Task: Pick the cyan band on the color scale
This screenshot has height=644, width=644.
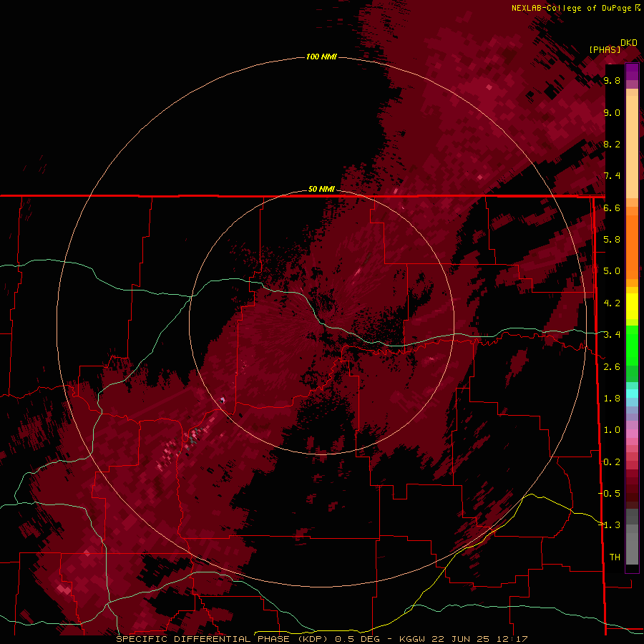Action: (632, 393)
